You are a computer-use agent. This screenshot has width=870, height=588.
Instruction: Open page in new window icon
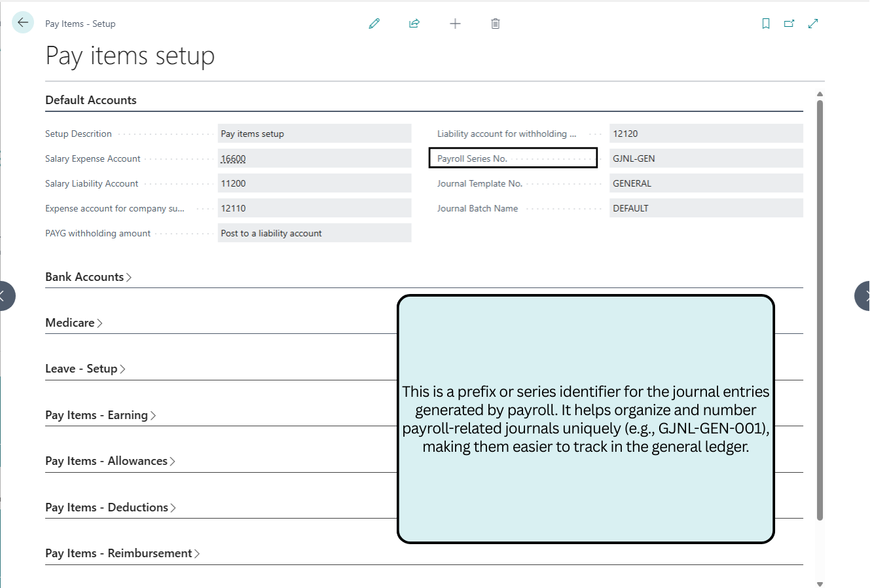[789, 24]
